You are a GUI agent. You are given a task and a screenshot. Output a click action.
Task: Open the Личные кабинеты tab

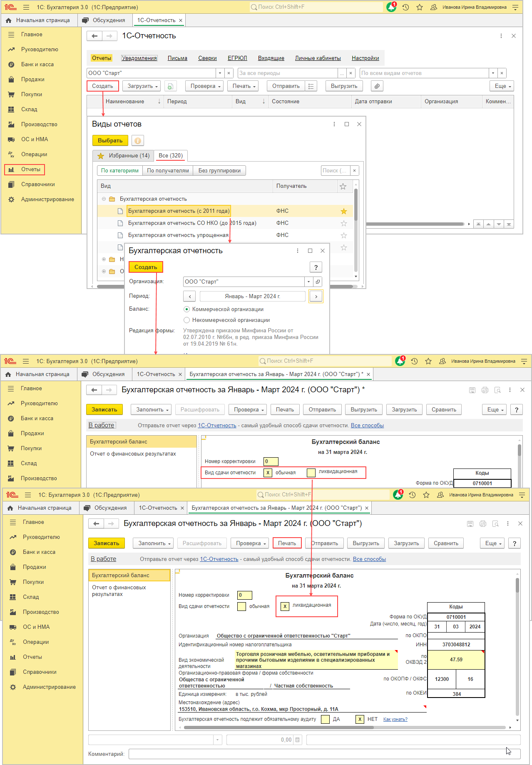click(318, 58)
